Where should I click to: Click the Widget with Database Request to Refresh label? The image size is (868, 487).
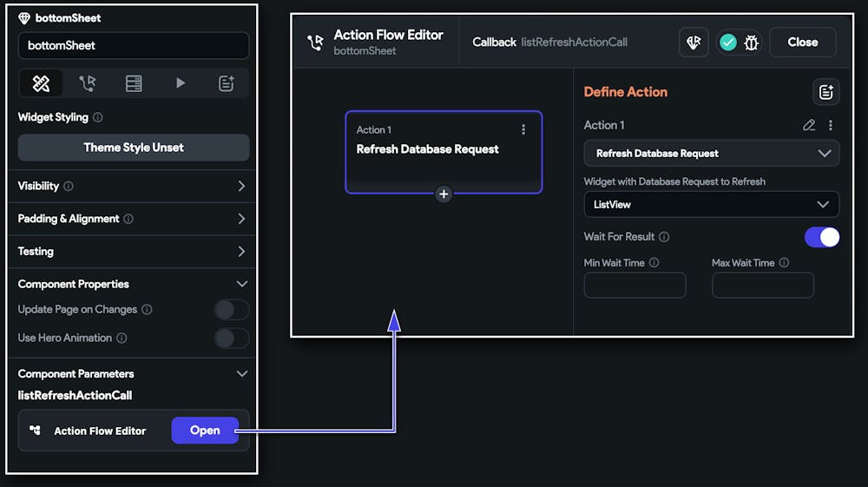click(x=674, y=181)
